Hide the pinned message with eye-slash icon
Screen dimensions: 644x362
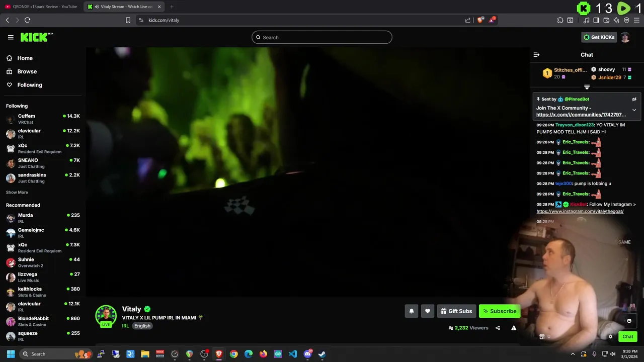coord(634,99)
